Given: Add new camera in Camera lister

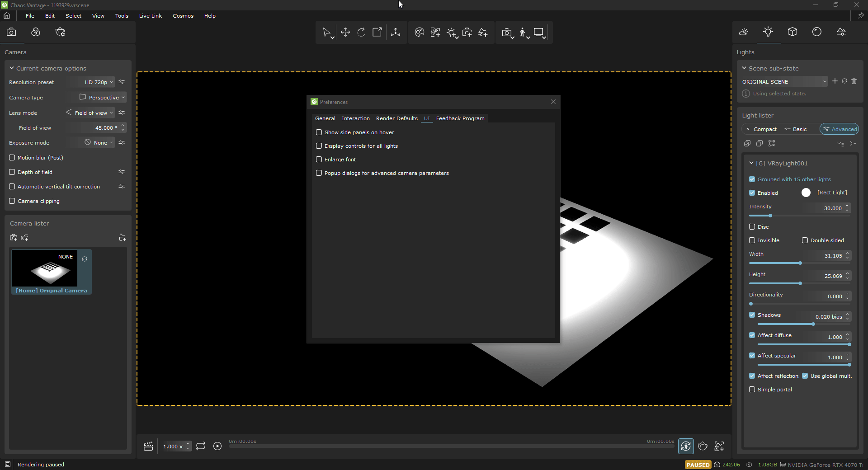Looking at the screenshot, I should [x=14, y=238].
